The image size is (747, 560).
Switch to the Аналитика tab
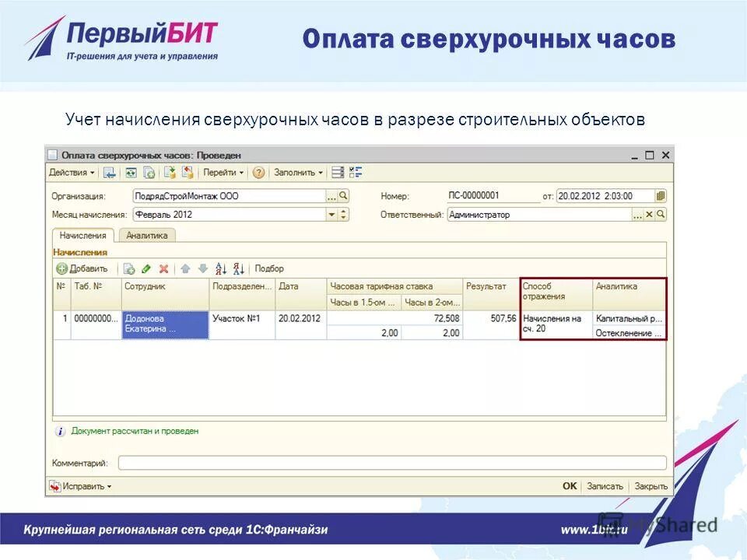(x=148, y=233)
